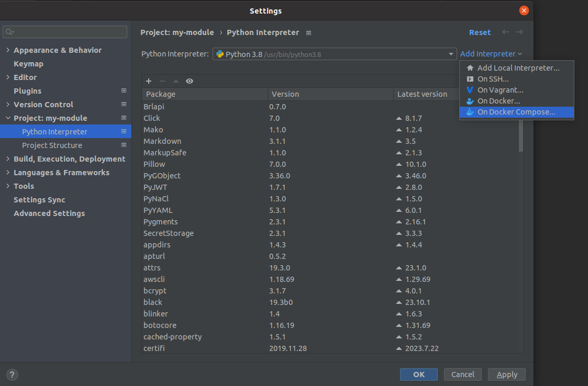
Task: Expand Build, Execution, Deployment settings
Action: coord(8,159)
